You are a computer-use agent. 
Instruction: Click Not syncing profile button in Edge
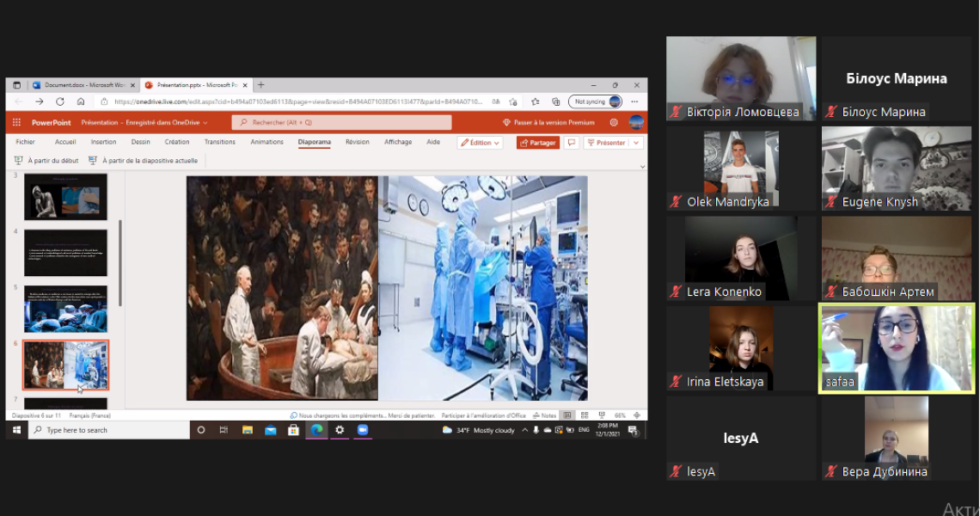(596, 101)
